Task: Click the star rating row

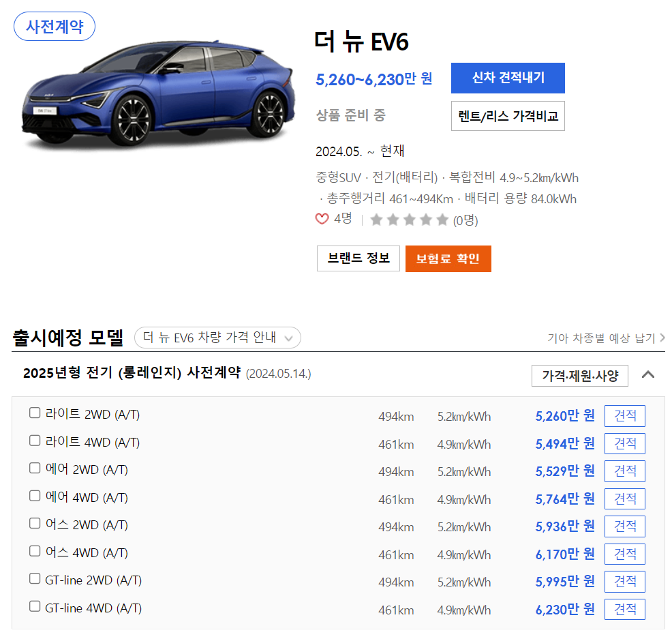Action: click(410, 220)
